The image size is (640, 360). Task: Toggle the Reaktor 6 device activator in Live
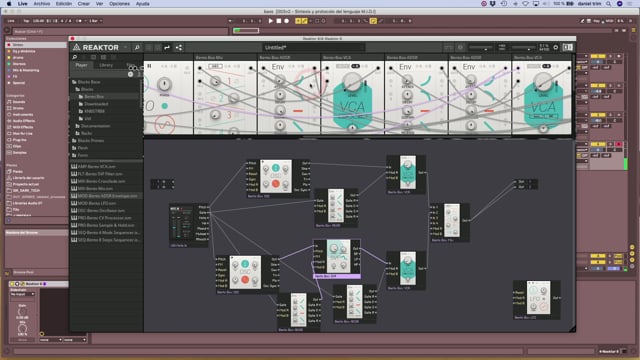pos(12,284)
